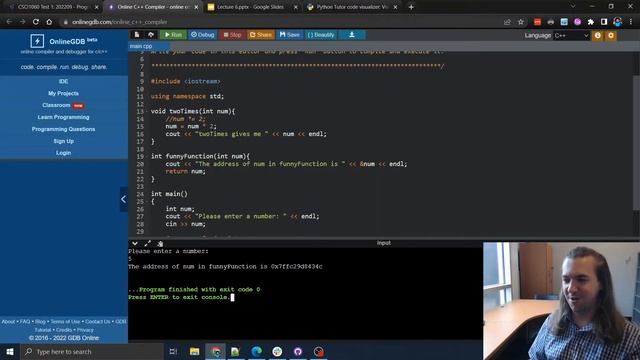Collapse the sidebar with the left chevron
This screenshot has height=360, width=640.
click(x=124, y=199)
